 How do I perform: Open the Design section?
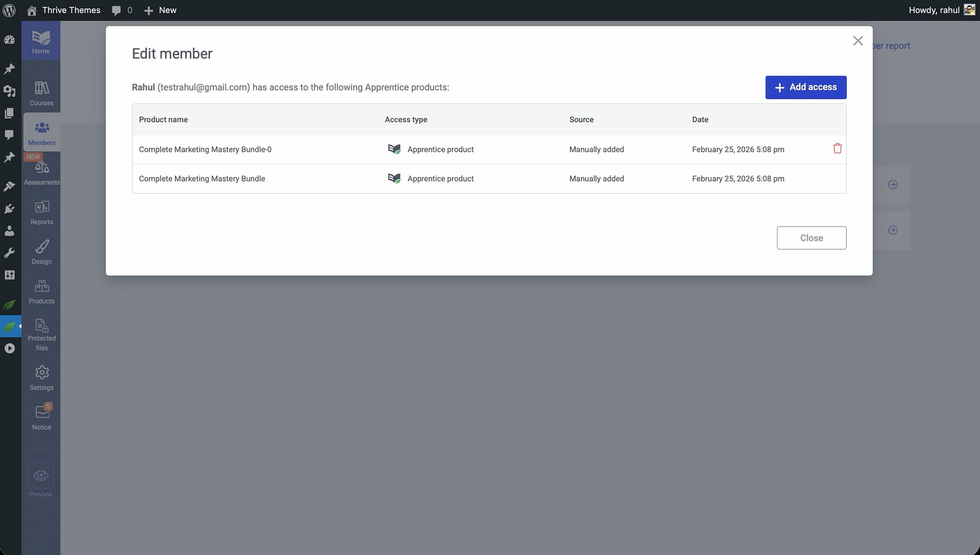pyautogui.click(x=42, y=252)
